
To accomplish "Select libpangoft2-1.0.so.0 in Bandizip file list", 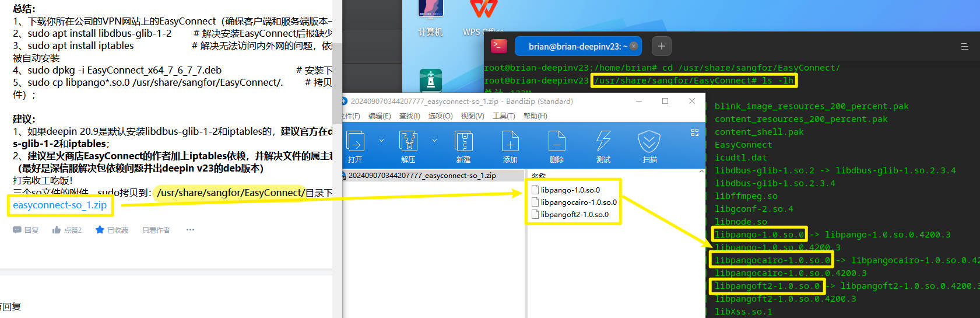I will click(575, 214).
